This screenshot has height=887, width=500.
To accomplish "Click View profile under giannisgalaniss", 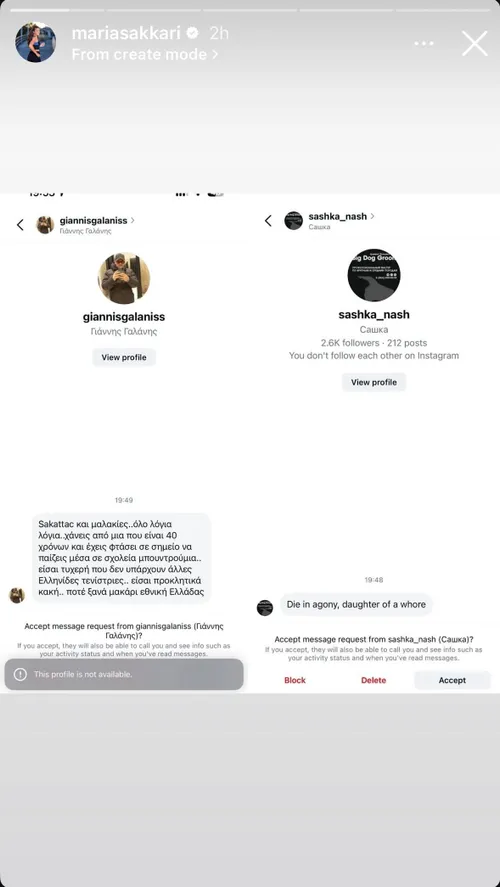I will (x=124, y=358).
